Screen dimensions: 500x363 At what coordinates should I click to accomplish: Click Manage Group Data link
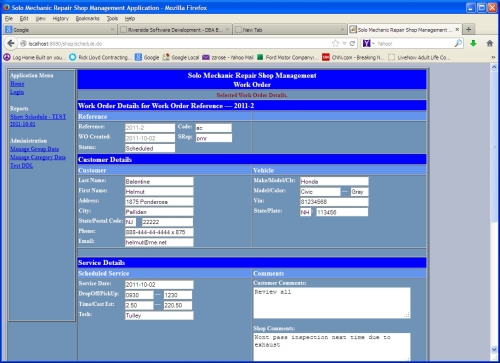(x=34, y=149)
